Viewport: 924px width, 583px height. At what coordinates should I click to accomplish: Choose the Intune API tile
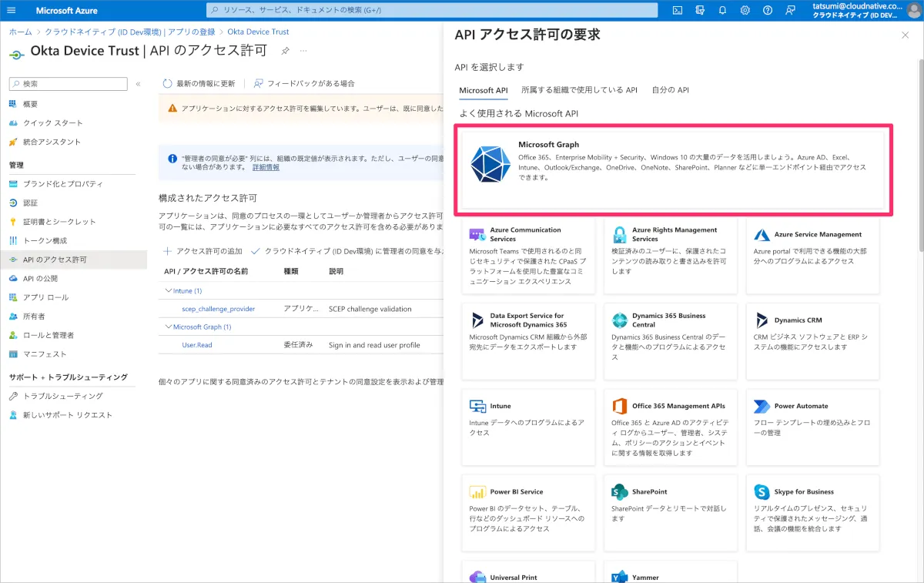[528, 427]
